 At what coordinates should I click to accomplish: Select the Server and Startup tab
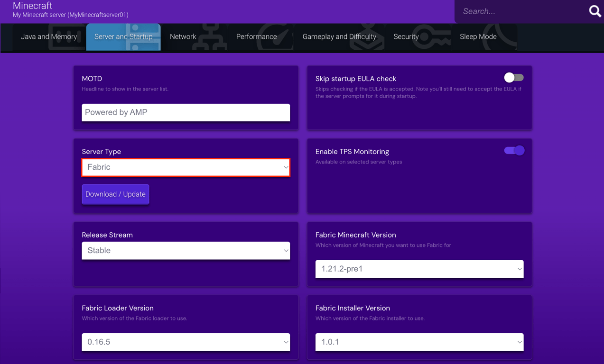(123, 36)
